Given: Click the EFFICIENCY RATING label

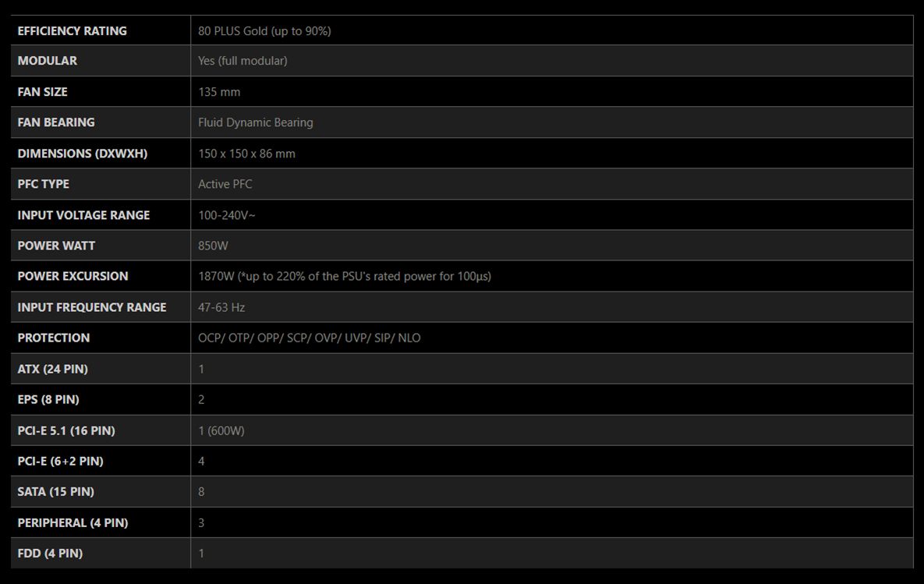Looking at the screenshot, I should coord(72,31).
